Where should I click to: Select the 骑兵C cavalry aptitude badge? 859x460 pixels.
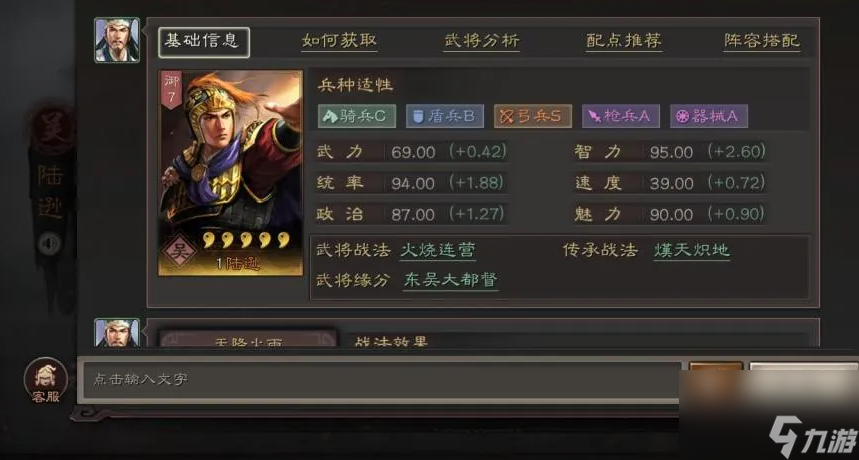coord(357,116)
